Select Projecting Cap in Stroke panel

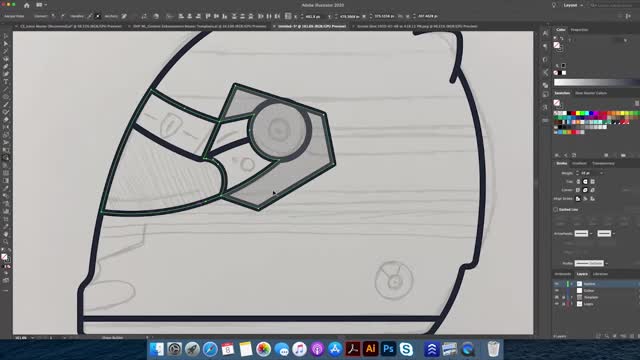click(593, 182)
